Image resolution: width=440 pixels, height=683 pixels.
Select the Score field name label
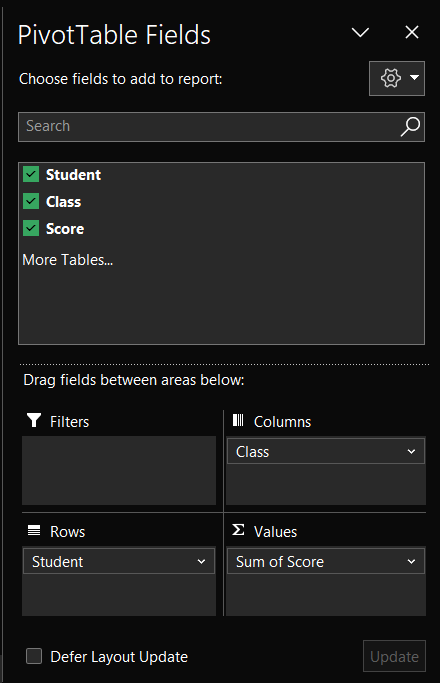coord(65,229)
